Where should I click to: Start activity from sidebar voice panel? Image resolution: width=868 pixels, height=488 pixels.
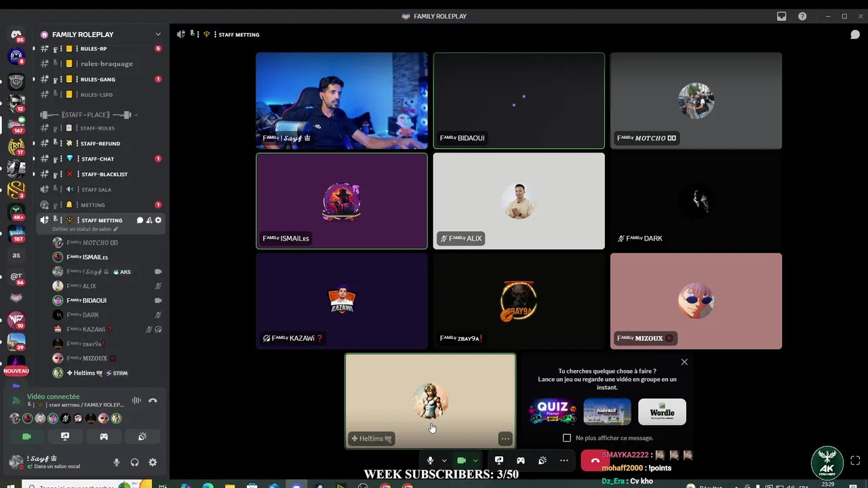pyautogui.click(x=104, y=436)
